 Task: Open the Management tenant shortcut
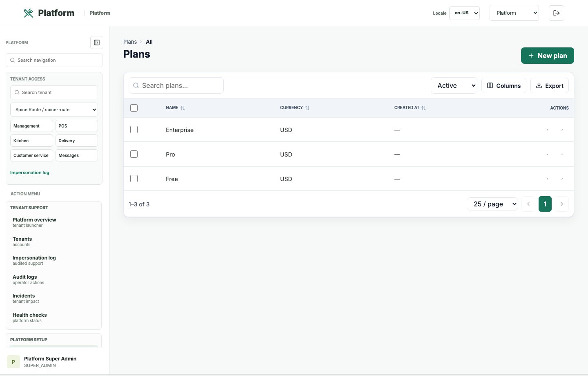coord(31,126)
